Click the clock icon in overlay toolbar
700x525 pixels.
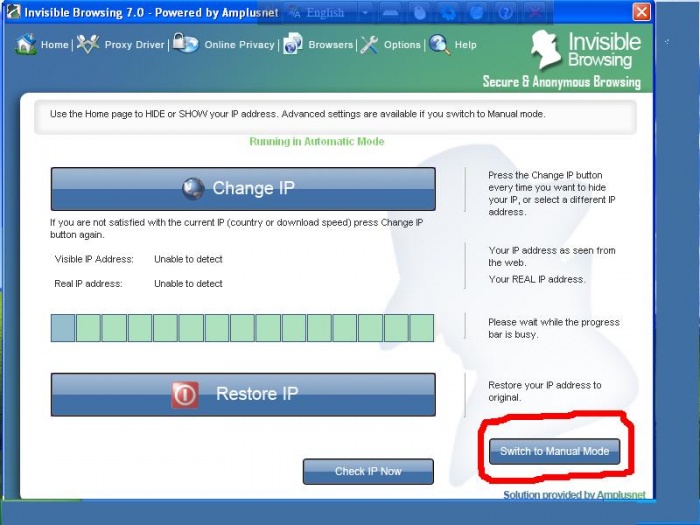[x=476, y=12]
